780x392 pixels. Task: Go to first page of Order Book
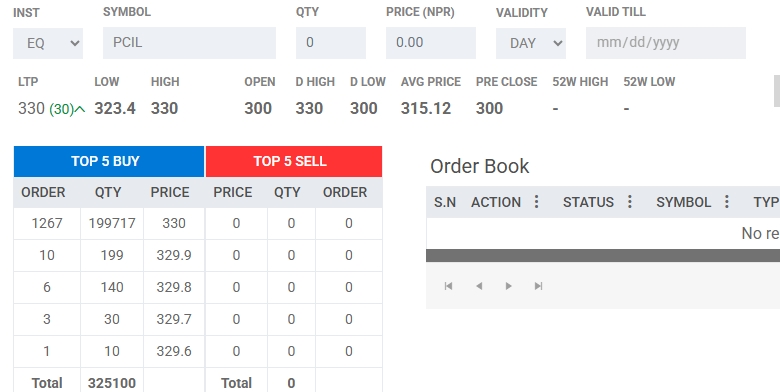click(x=448, y=286)
